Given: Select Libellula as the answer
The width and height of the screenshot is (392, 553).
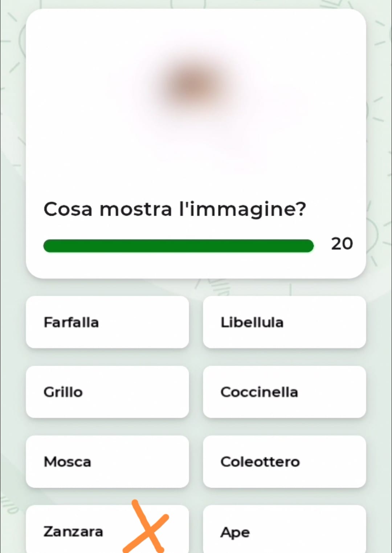Looking at the screenshot, I should [x=285, y=322].
